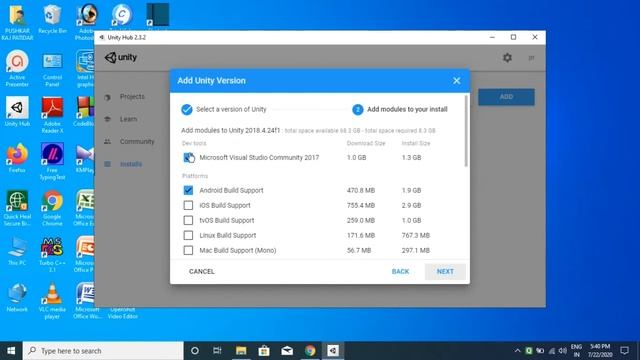This screenshot has width=640, height=360.
Task: Check Microsoft Visual Studio Community 2017 module
Action: (x=188, y=158)
